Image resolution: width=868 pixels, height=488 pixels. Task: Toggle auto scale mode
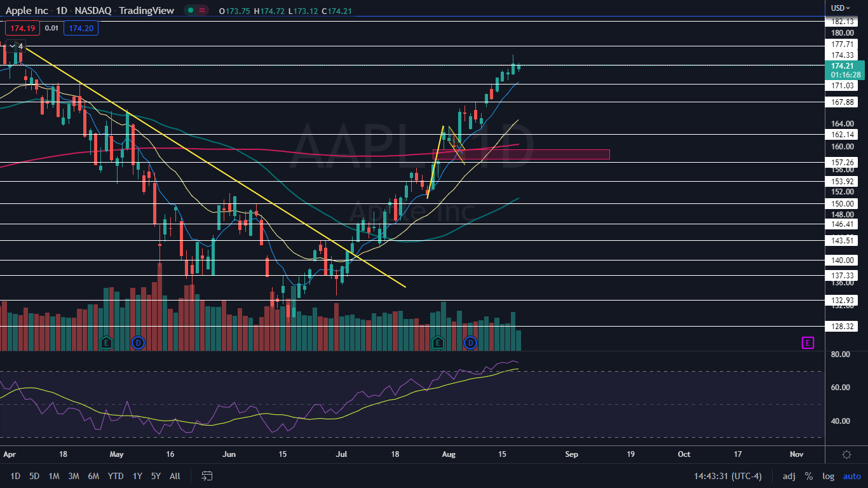point(851,475)
